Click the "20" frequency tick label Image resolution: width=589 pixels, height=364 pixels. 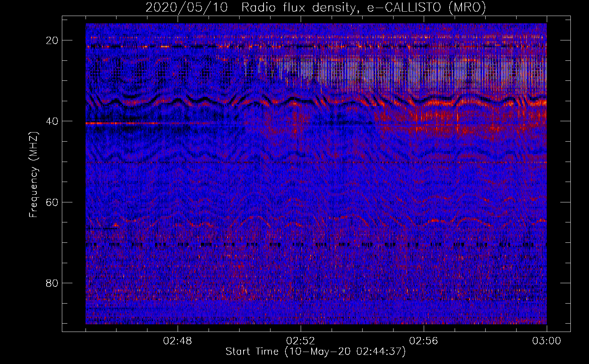[52, 40]
